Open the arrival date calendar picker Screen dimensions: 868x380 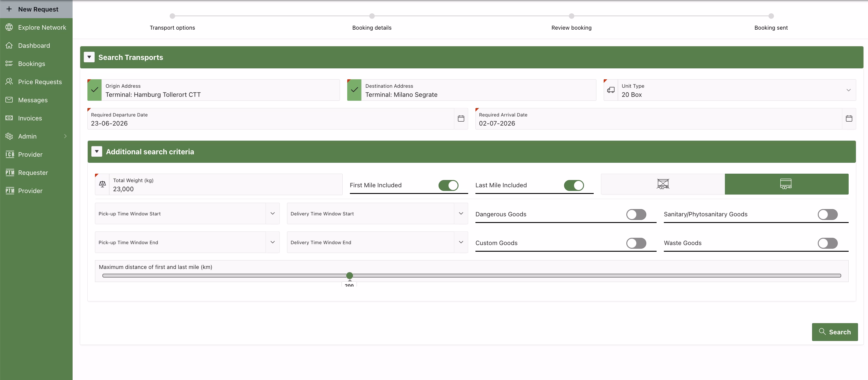coord(849,119)
